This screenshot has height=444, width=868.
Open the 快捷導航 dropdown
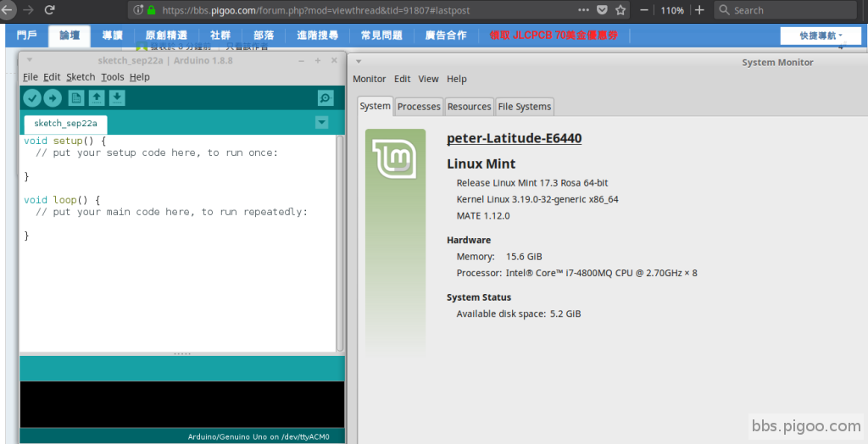[x=821, y=36]
